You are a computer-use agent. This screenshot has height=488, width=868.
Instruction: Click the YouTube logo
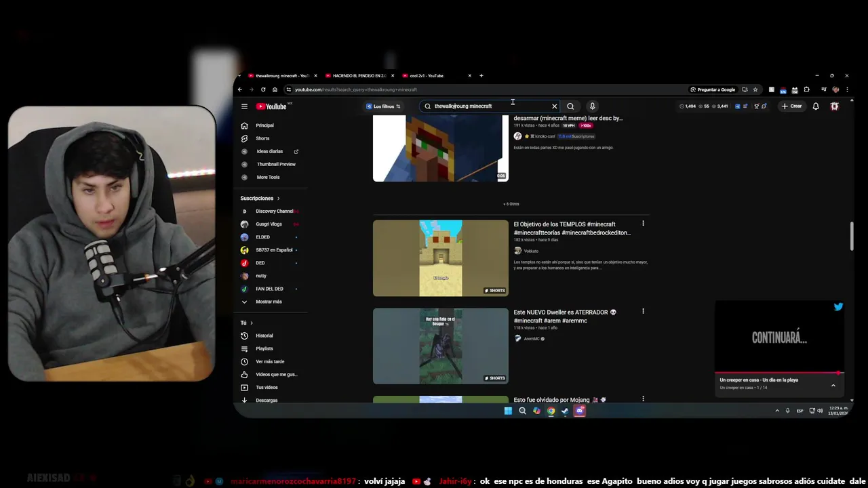pyautogui.click(x=271, y=106)
